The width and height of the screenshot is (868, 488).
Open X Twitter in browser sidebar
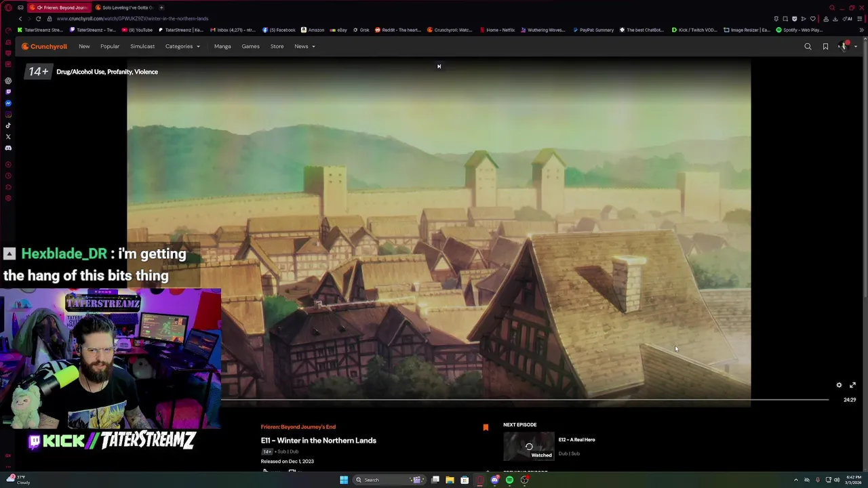(x=8, y=137)
